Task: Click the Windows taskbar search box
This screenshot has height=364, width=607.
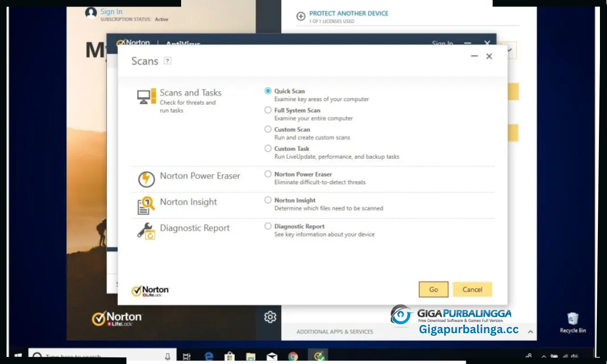Action: pos(103,356)
